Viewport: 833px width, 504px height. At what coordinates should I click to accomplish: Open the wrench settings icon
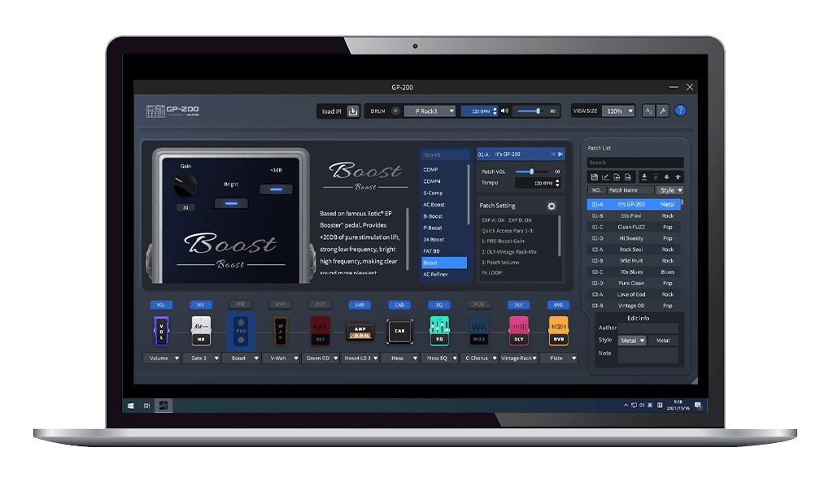662,111
